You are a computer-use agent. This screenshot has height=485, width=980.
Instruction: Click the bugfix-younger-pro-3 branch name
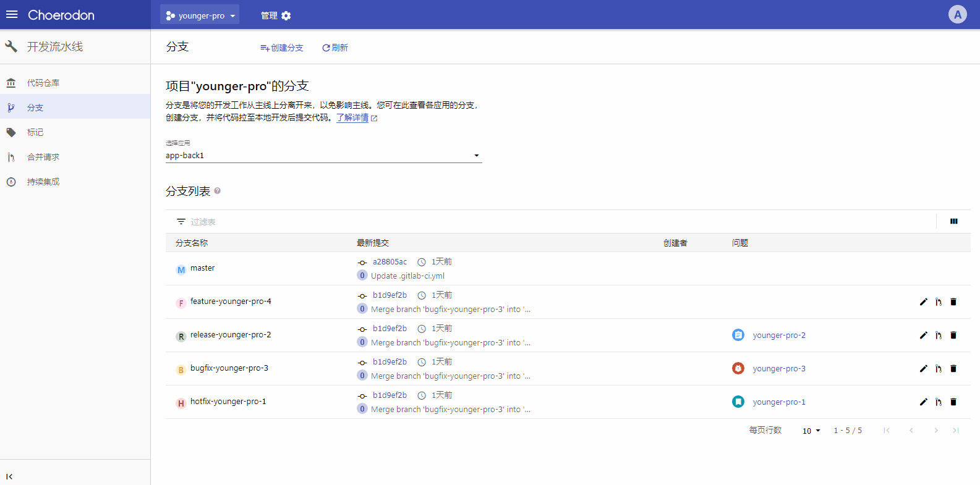tap(229, 368)
